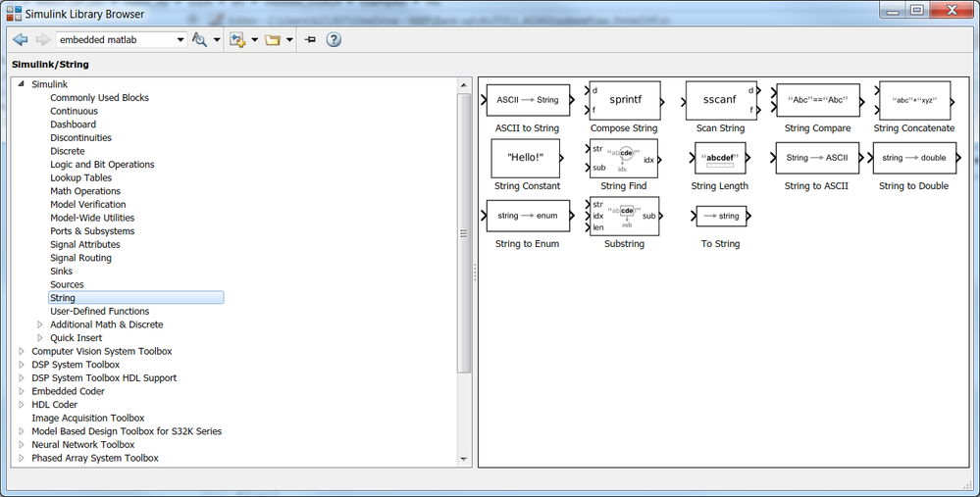Select the Substring block

(x=624, y=216)
